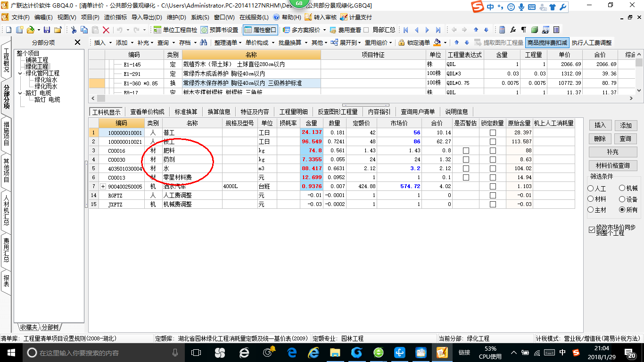
Task: Click the list document icon at the toolbar end
Action: [556, 30]
